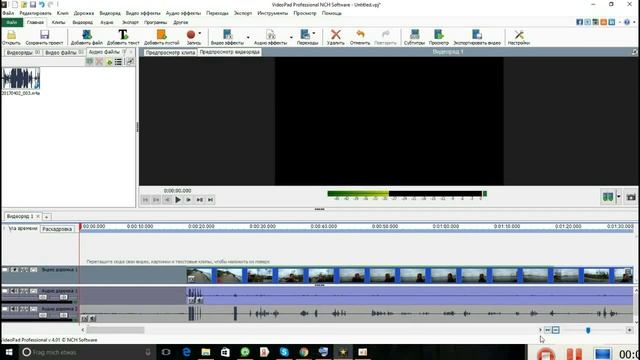
Task: Expand the Видео эффекты dropdown arrow
Action: point(248,37)
